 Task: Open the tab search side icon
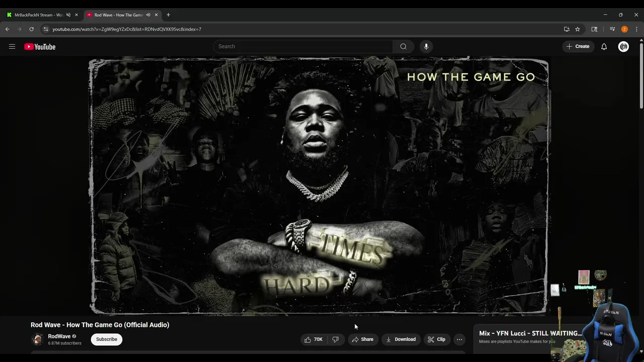[594, 29]
